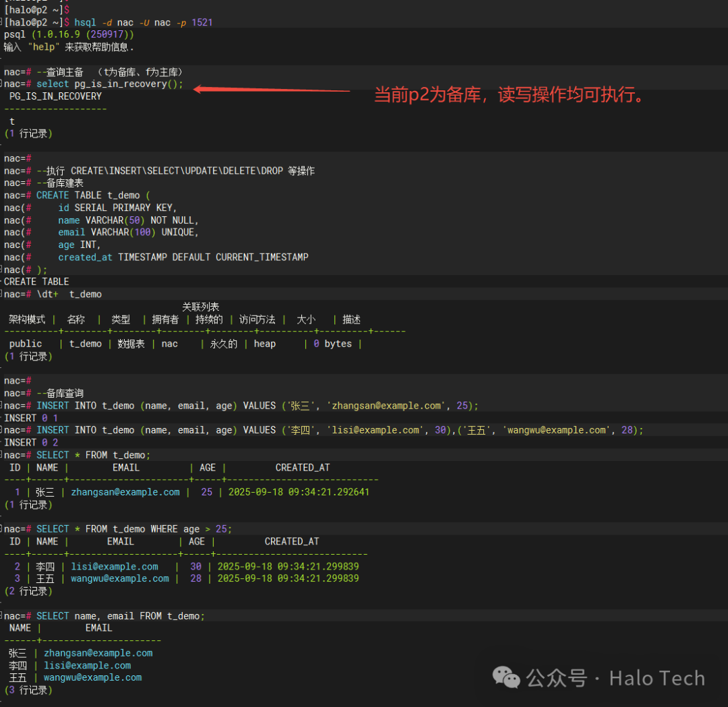
Task: Click the age value 28 in the 王五 result row
Action: 196,578
